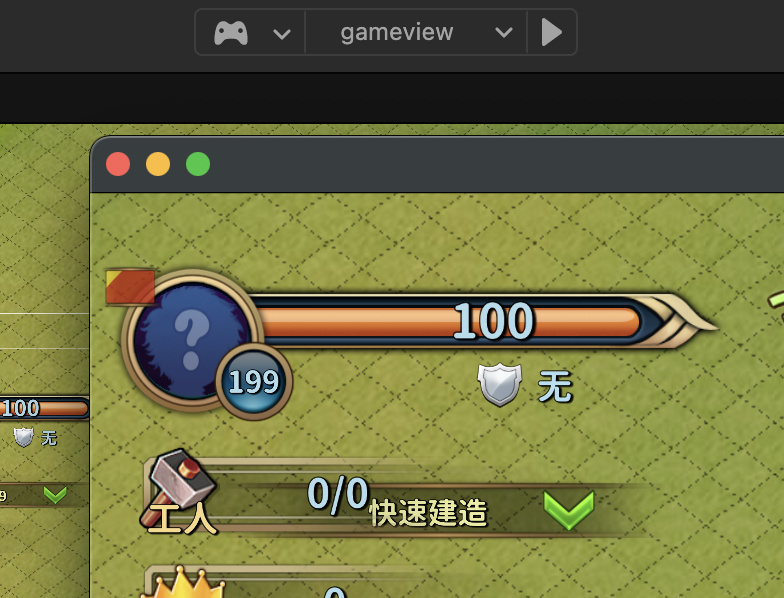Click the small 100 bar in left preview
Screen dimensions: 784x598
click(44, 408)
